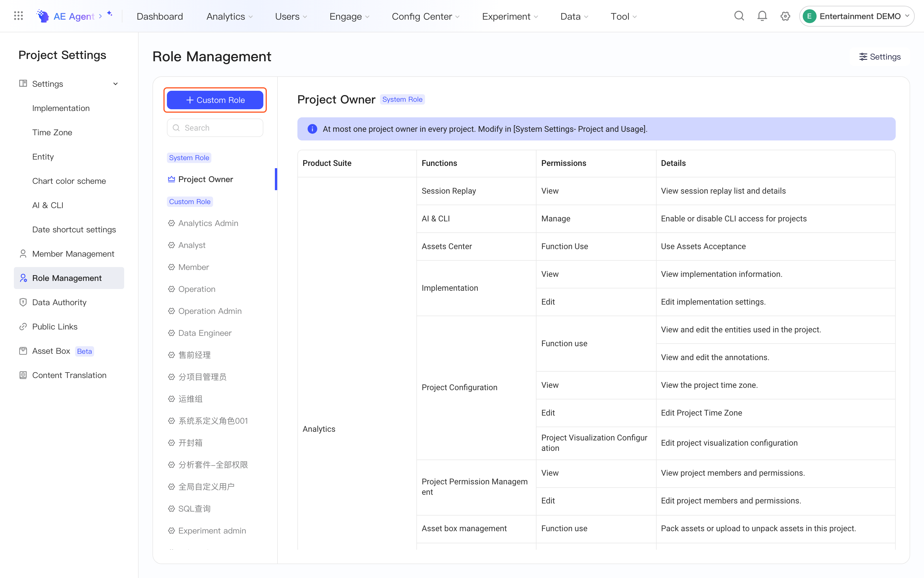Click the Asset Box icon in sidebar
The height and width of the screenshot is (578, 924).
click(x=23, y=351)
